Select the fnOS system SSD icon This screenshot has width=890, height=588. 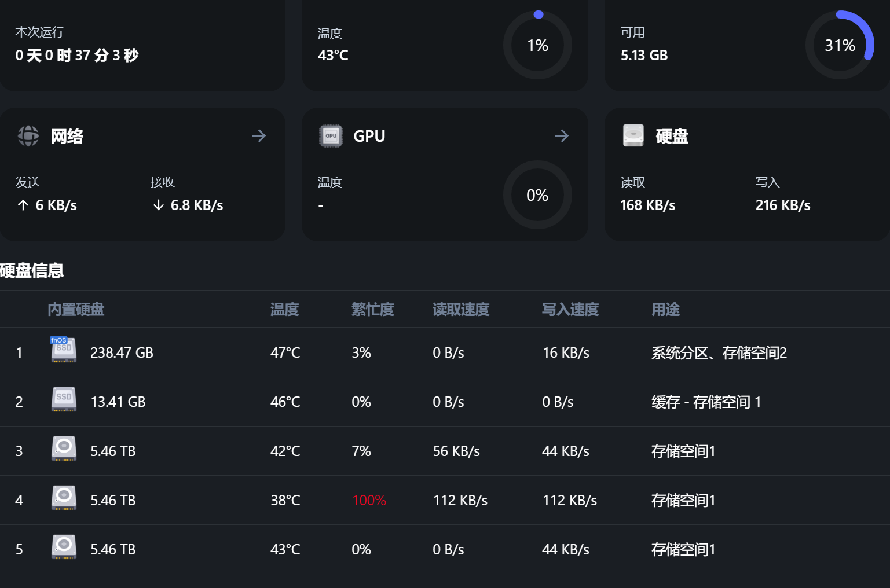click(x=64, y=350)
